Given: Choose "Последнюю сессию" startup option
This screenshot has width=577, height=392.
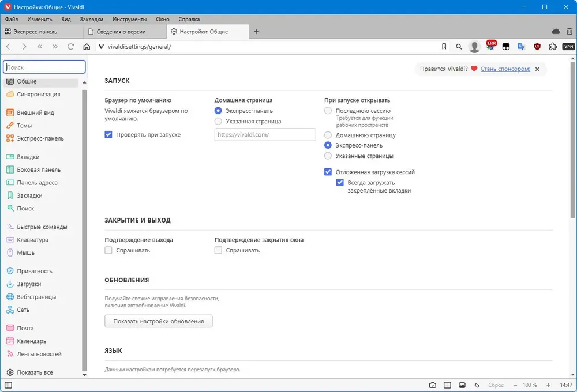Looking at the screenshot, I should click(x=328, y=111).
